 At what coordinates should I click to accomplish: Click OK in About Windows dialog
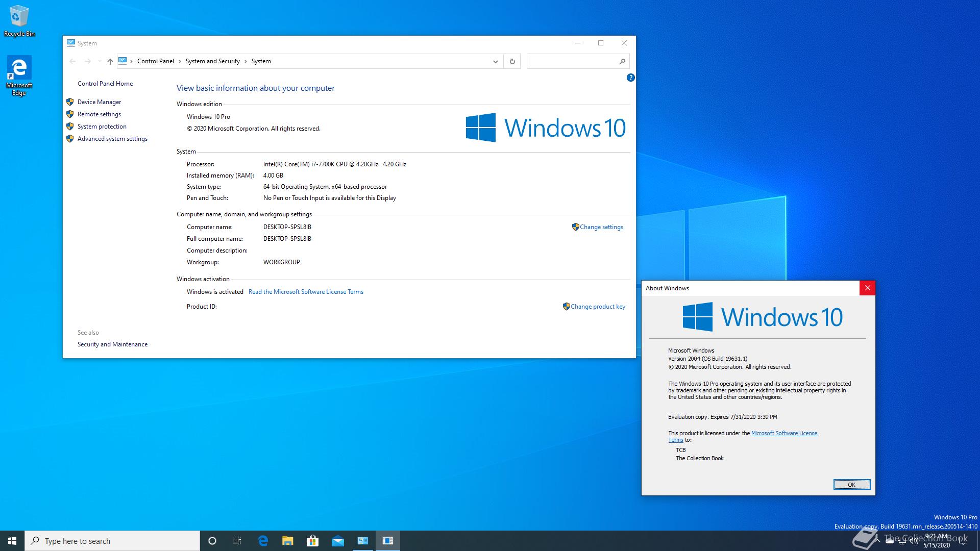tap(851, 484)
